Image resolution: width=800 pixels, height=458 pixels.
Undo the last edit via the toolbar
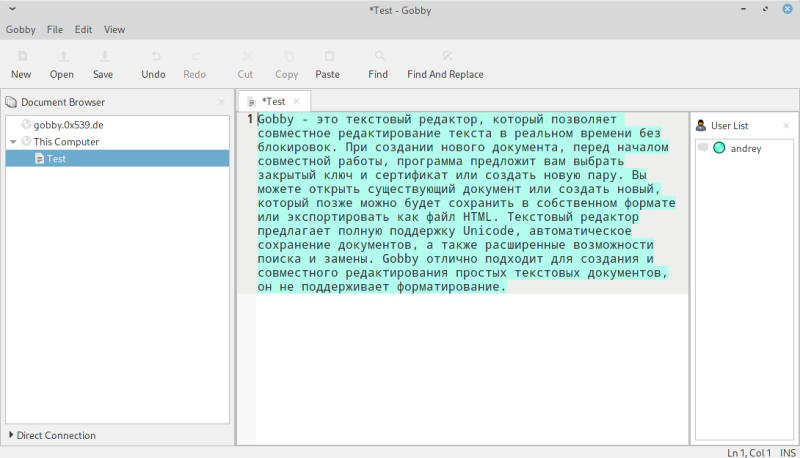click(x=154, y=57)
